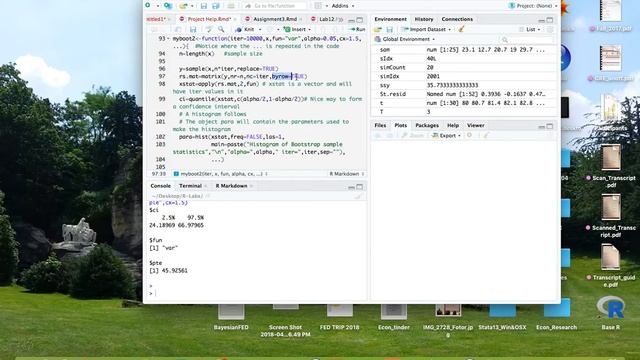Click the Environment search field
The height and width of the screenshot is (360, 640).
tap(527, 39)
